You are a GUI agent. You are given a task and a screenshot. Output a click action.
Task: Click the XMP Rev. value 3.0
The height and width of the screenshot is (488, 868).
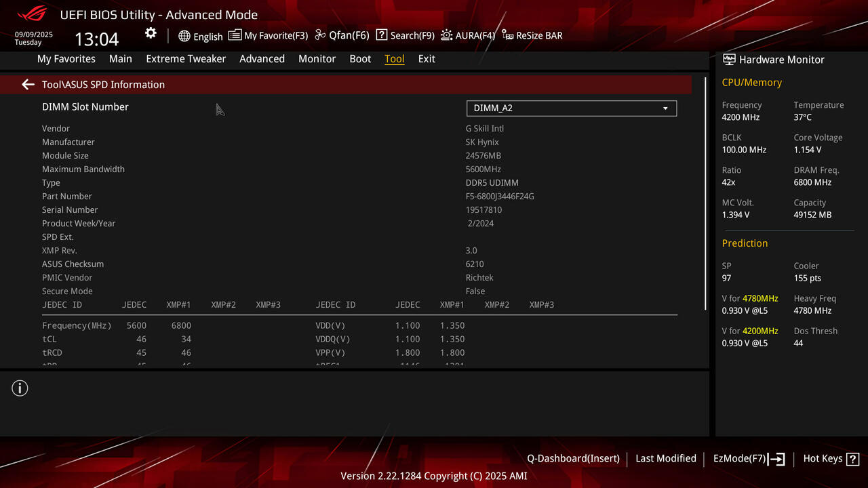coord(471,251)
